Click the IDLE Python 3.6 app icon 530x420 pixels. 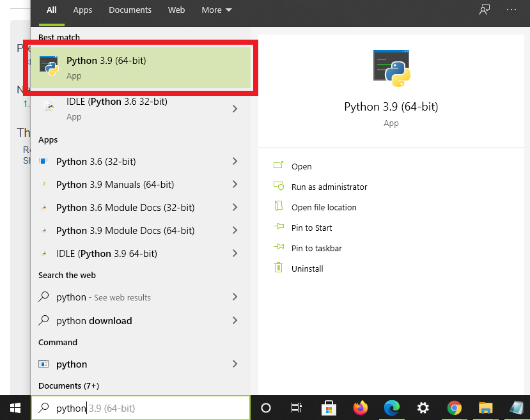pyautogui.click(x=49, y=107)
